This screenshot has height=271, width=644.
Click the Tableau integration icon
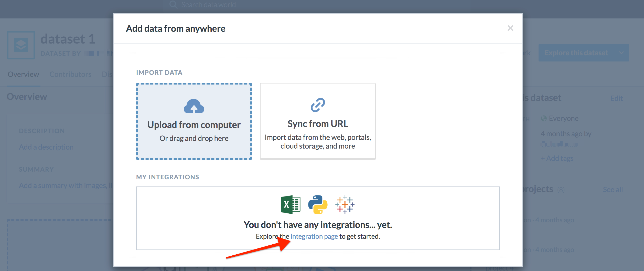[345, 205]
